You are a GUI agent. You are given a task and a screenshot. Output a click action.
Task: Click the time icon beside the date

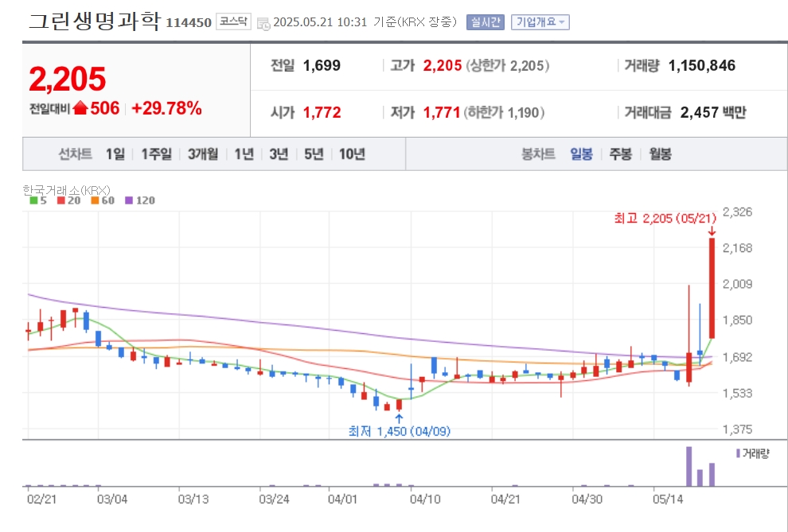coord(263,23)
